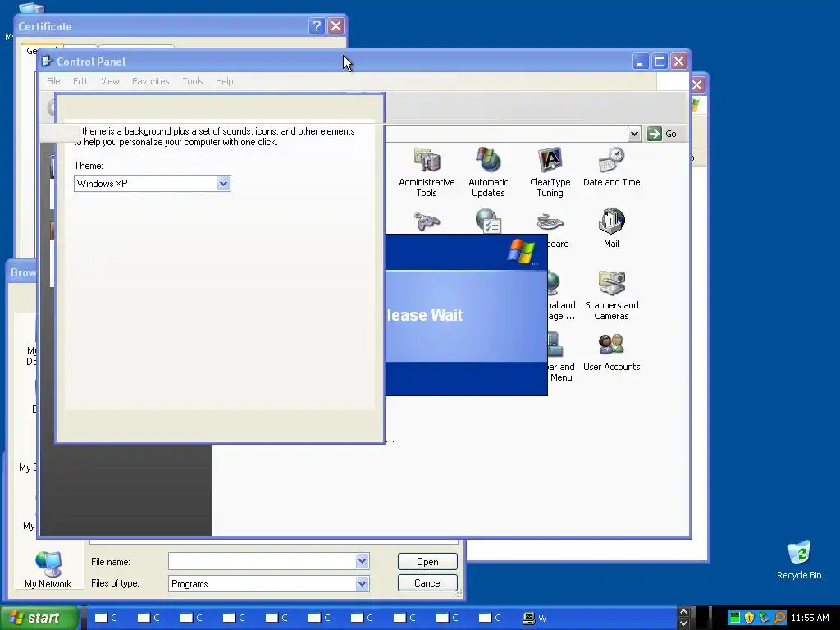This screenshot has width=840, height=630.
Task: Select the Keyboard icon in Control Panel
Action: [550, 221]
